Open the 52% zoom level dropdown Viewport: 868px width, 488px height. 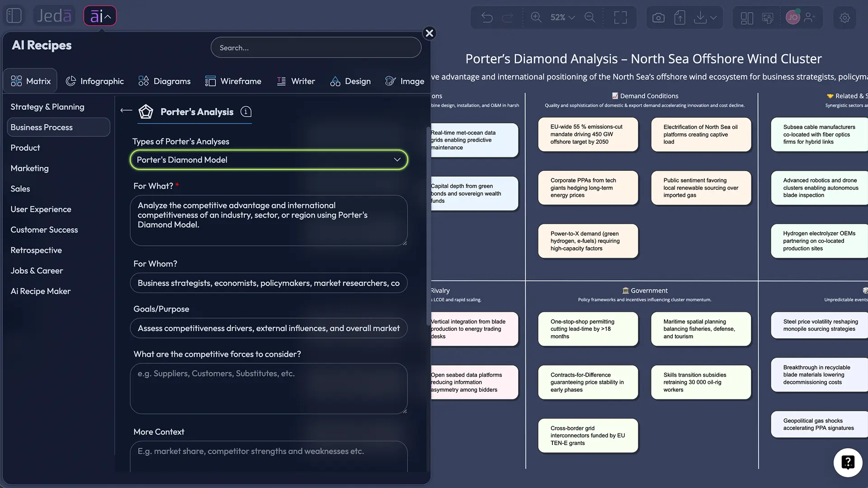562,17
